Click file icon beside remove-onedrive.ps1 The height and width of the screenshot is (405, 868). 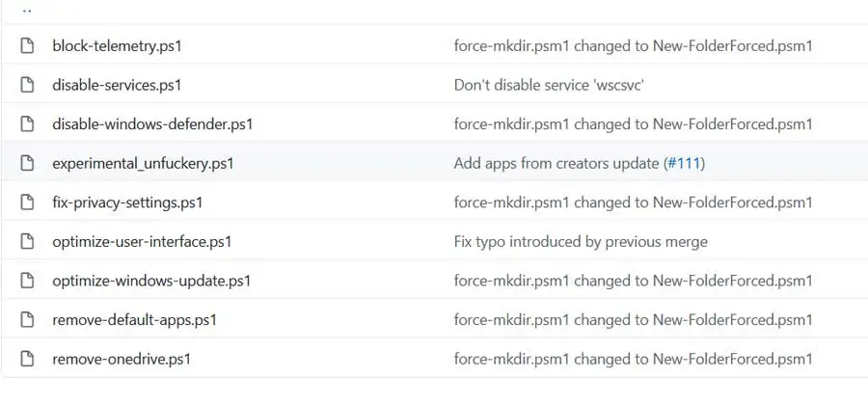click(x=27, y=359)
